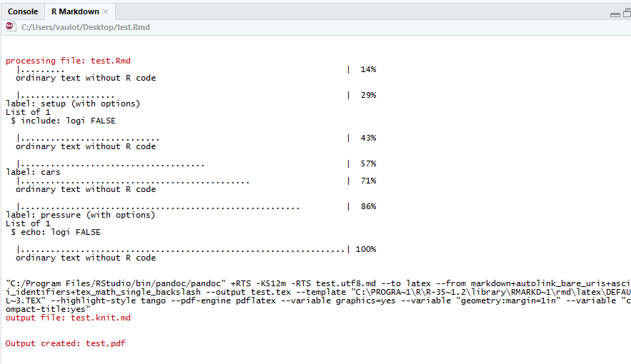Click the 'Output created: test.pdf' message
The image size is (631, 364).
point(66,343)
